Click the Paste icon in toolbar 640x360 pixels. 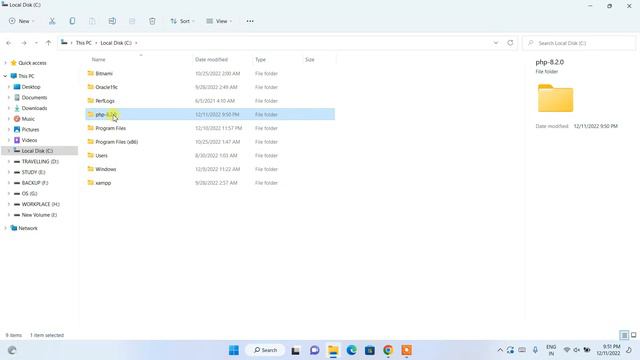[92, 21]
